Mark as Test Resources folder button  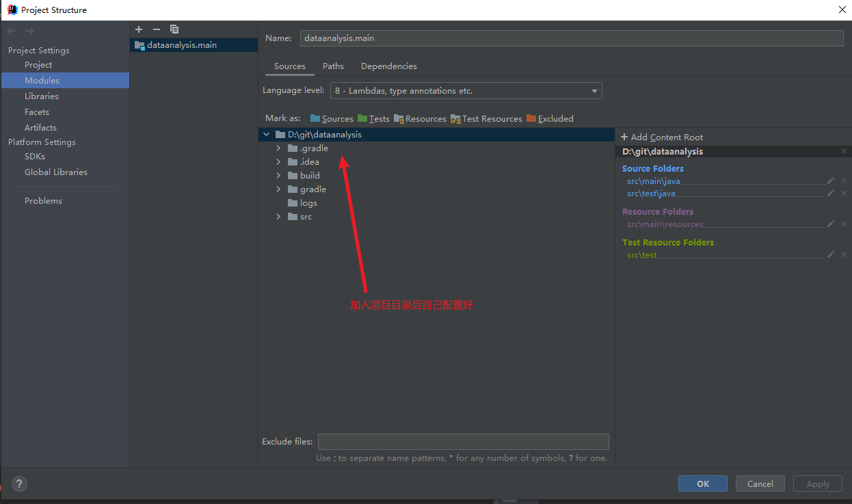tap(486, 118)
